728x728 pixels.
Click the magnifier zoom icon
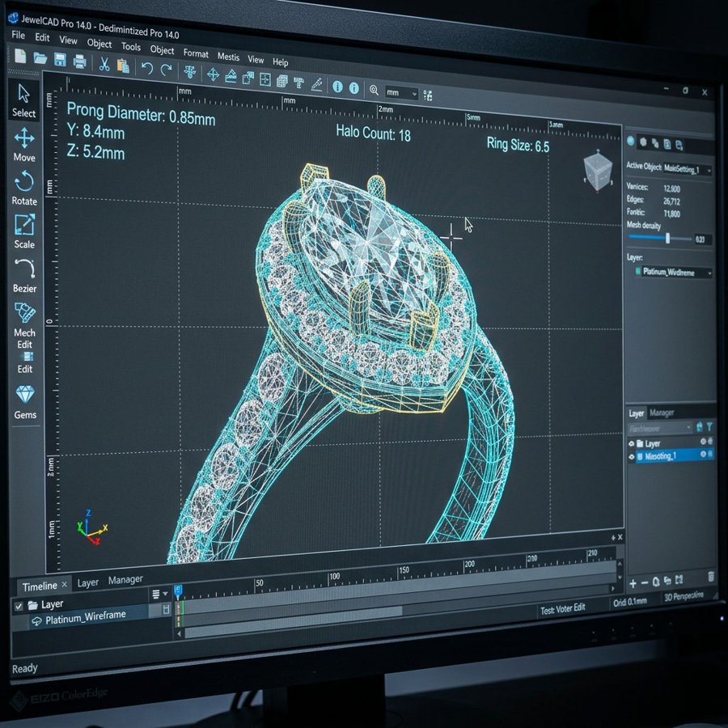click(374, 90)
